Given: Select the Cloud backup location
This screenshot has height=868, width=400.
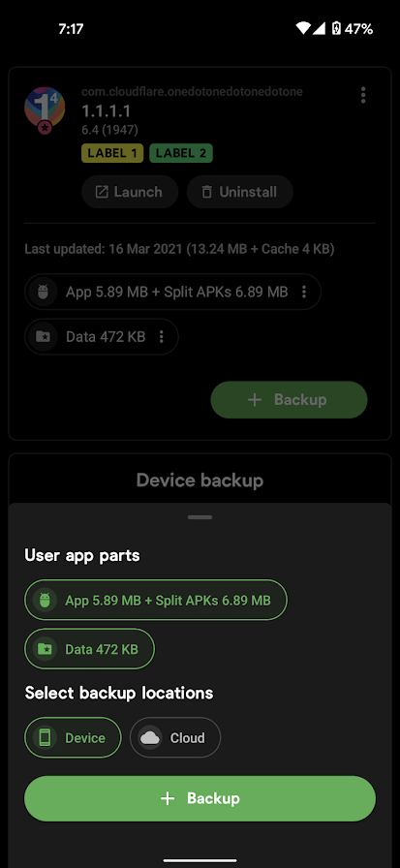Looking at the screenshot, I should tap(175, 737).
